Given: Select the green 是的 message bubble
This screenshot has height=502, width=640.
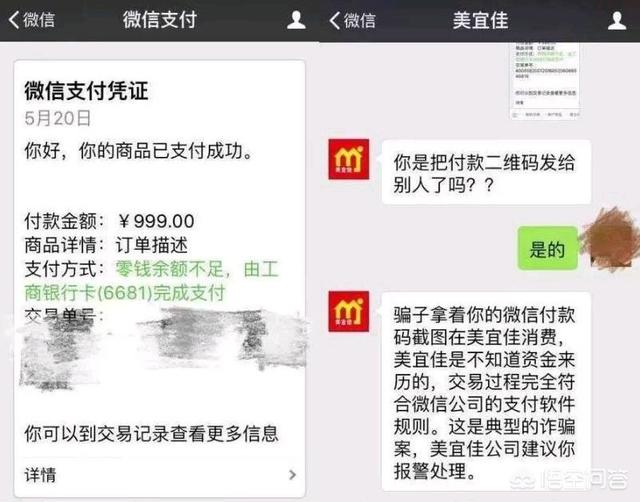Looking at the screenshot, I should pyautogui.click(x=547, y=249).
